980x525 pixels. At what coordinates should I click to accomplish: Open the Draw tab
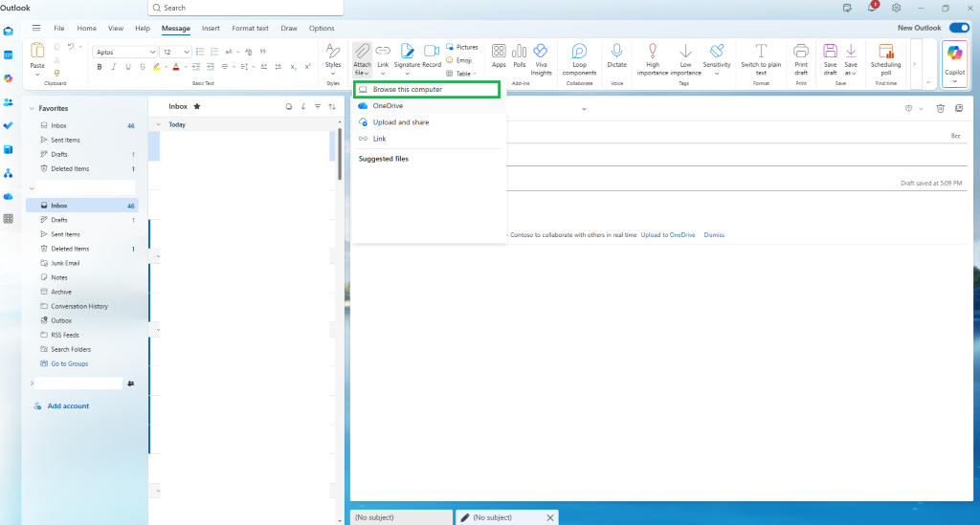(x=289, y=28)
